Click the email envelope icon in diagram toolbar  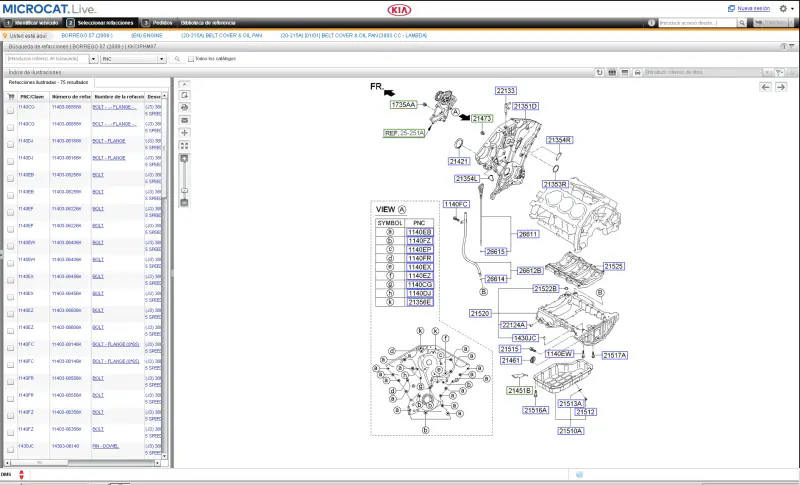pyautogui.click(x=184, y=120)
